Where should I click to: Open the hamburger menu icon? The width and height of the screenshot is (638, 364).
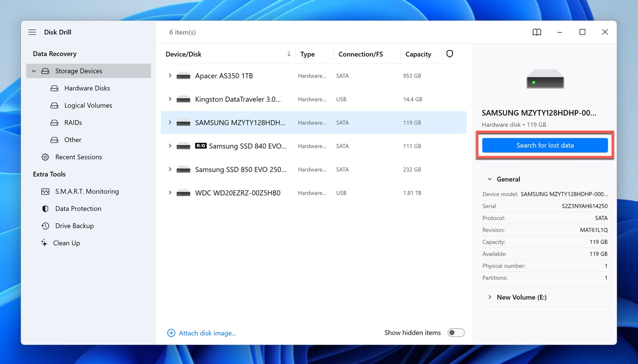tap(32, 32)
